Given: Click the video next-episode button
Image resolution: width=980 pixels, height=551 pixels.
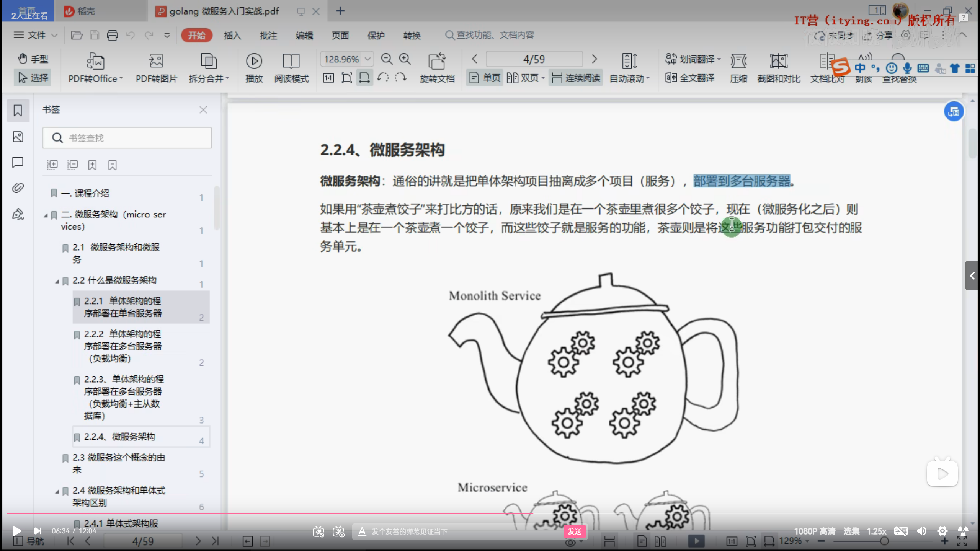Looking at the screenshot, I should [x=38, y=531].
